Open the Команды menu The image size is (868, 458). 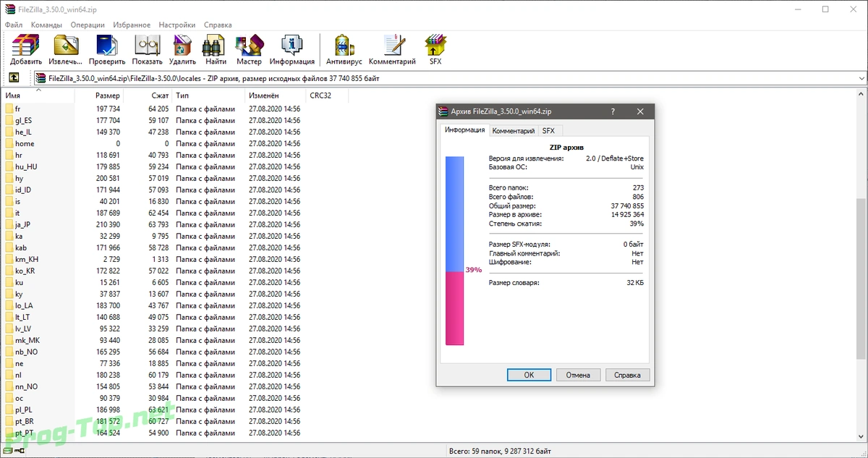[x=46, y=25]
